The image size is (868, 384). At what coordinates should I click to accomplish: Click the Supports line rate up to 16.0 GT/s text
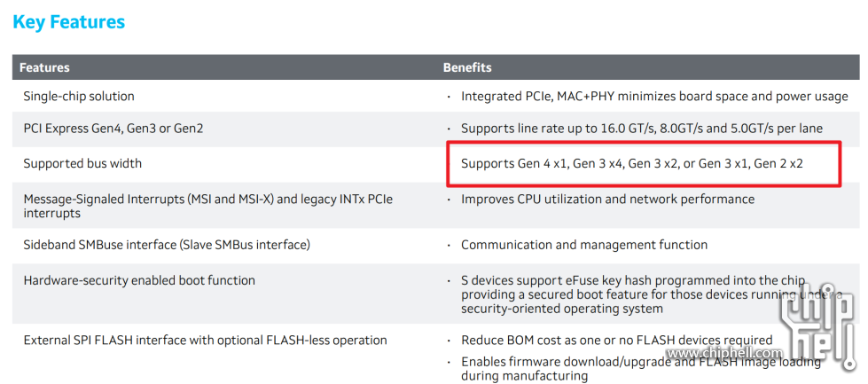[642, 129]
